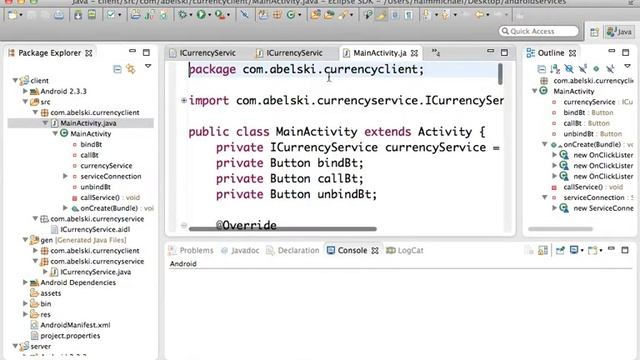Close the MainActivity.ja editor tab
This screenshot has height=360, width=640.
(414, 53)
